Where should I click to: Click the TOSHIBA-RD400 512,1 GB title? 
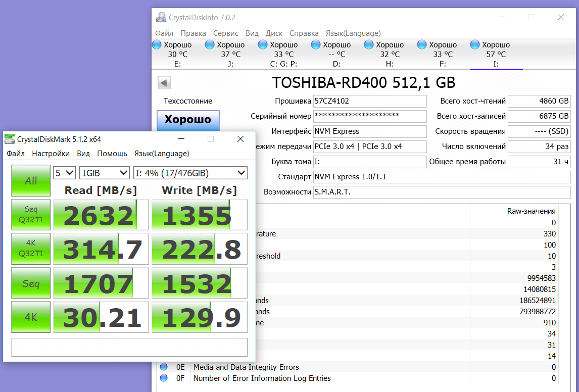(363, 83)
